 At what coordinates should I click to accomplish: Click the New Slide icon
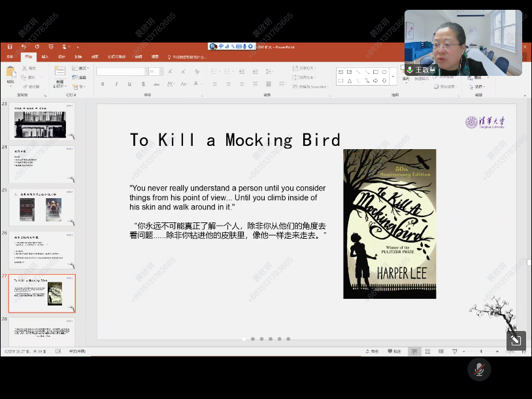(x=59, y=74)
